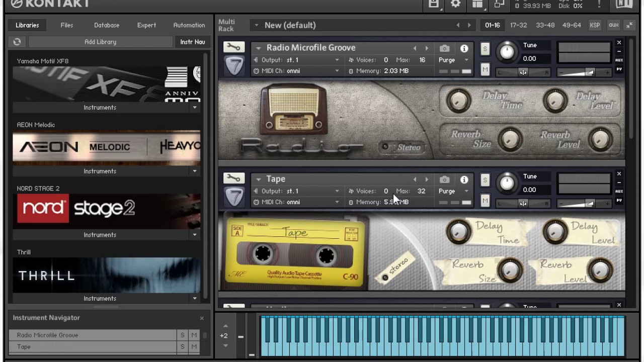Open multi rack New (default) dropdown

[257, 25]
